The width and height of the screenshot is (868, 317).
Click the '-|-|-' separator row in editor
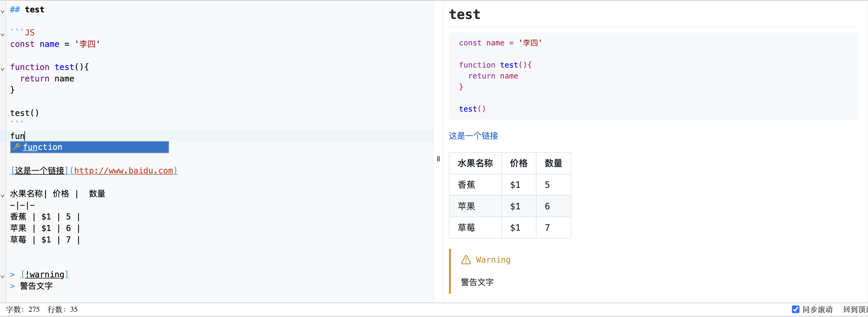[23, 205]
